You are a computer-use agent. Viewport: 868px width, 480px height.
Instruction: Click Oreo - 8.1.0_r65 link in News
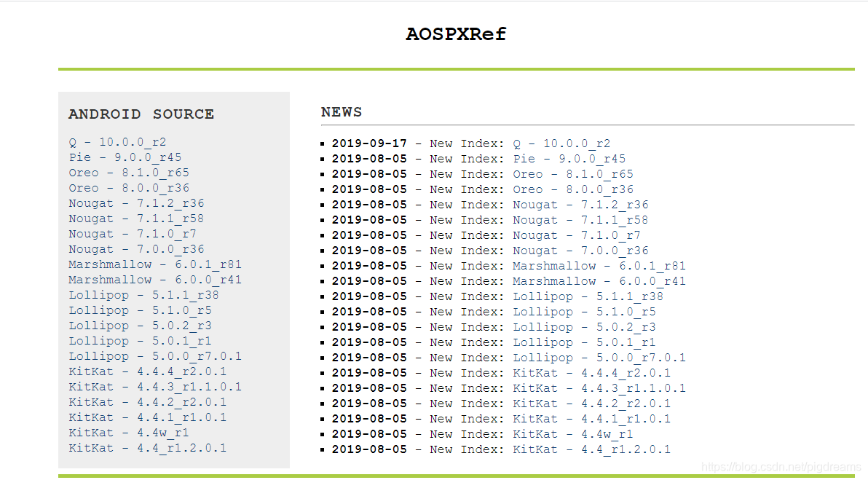tap(573, 174)
